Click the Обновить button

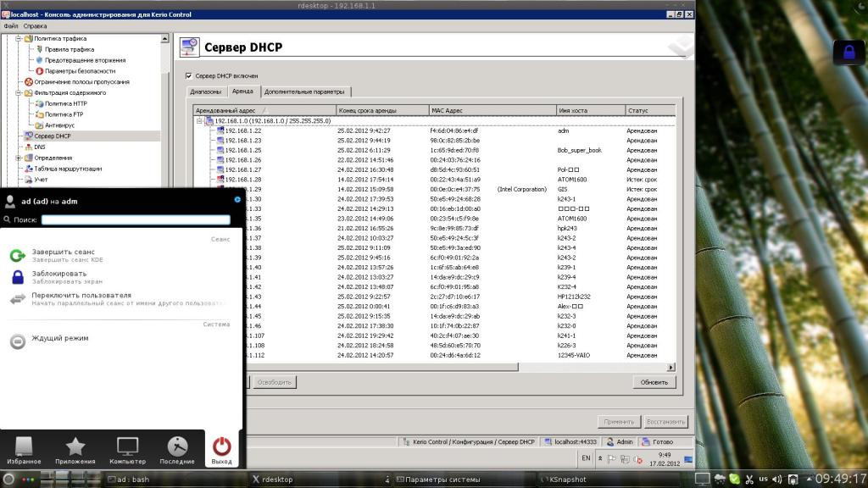pos(654,382)
